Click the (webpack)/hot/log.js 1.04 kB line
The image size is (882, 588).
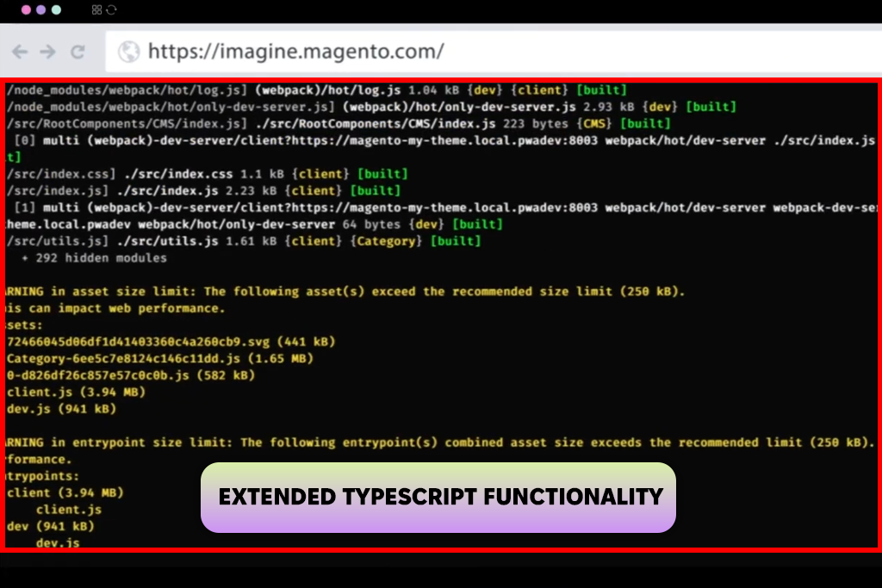(x=317, y=90)
